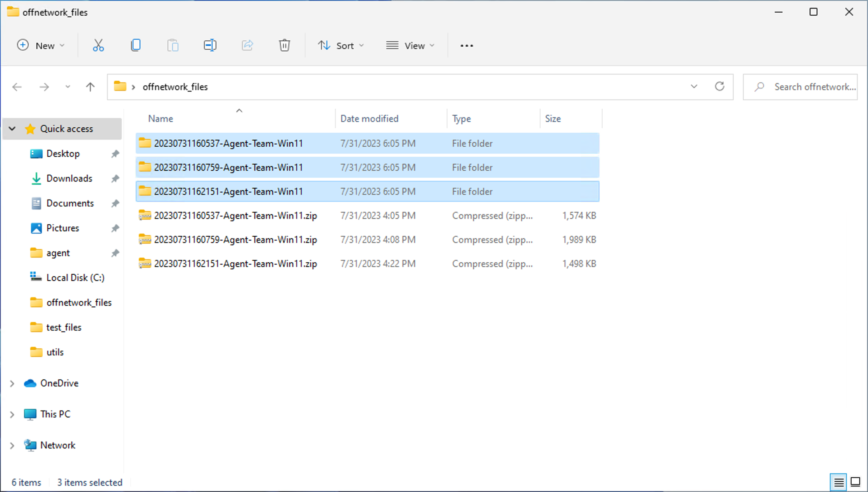
Task: Click the Refresh icon in address bar
Action: pyautogui.click(x=719, y=87)
